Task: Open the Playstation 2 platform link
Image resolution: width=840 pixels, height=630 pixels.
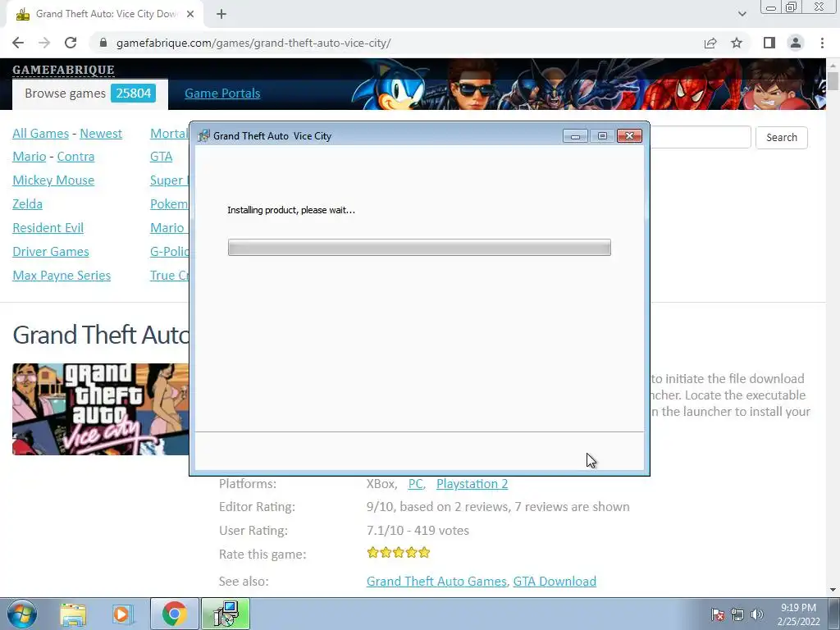Action: 472,484
